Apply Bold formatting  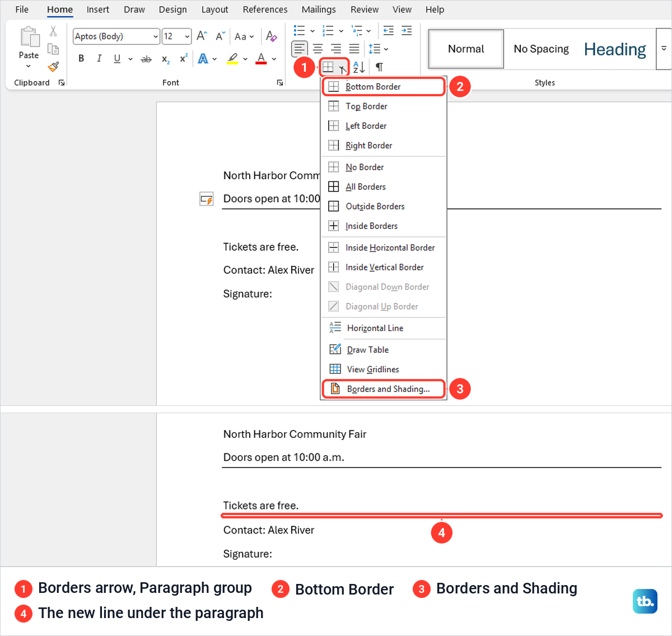coord(81,58)
